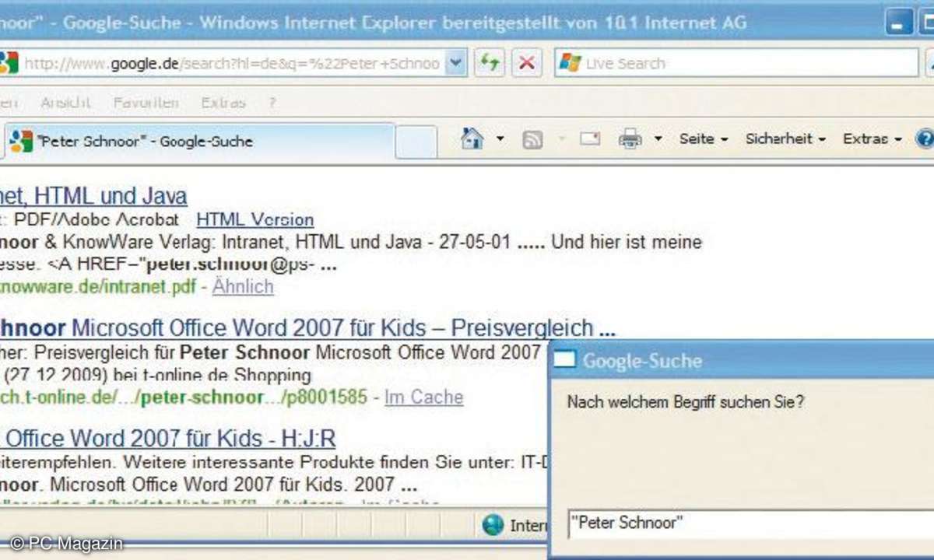Click the Ähnlich link
934x560 pixels.
pyautogui.click(x=243, y=286)
